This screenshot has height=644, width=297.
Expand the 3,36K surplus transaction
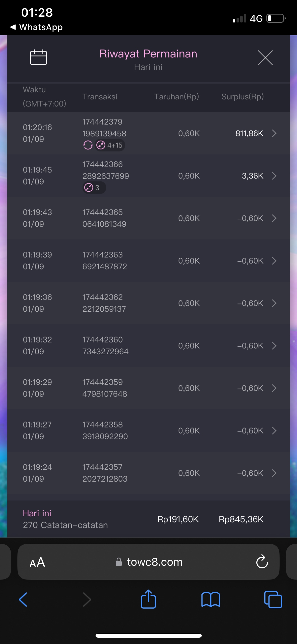coord(274,176)
